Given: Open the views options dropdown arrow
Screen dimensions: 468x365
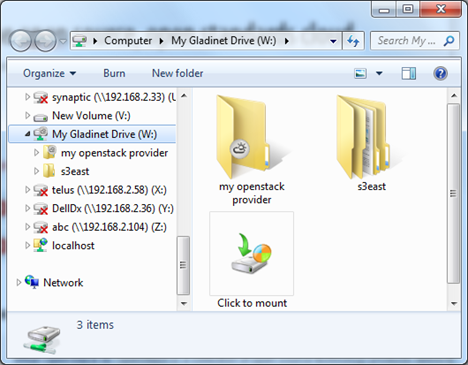Looking at the screenshot, I should tap(379, 73).
